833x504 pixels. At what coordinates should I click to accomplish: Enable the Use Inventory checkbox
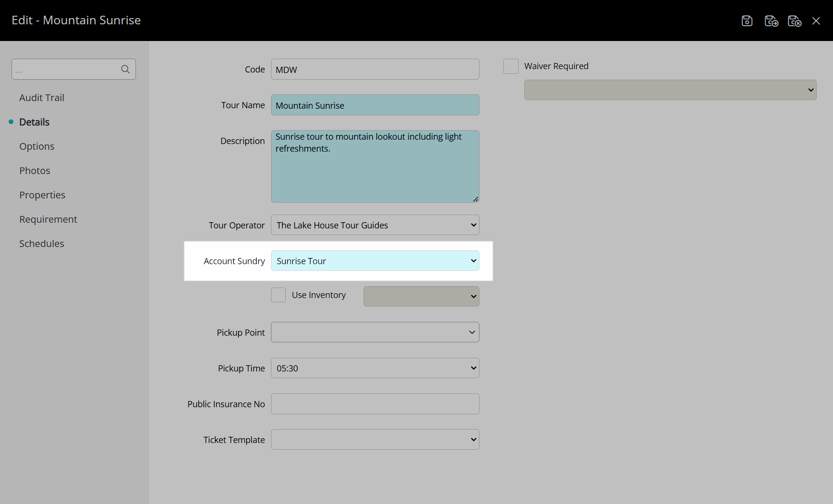click(x=279, y=295)
